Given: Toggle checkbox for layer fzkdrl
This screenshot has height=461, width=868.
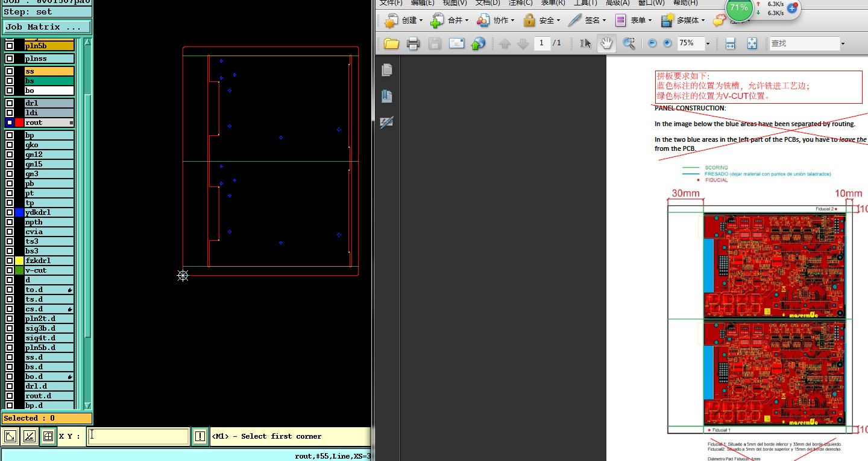Looking at the screenshot, I should [10, 261].
